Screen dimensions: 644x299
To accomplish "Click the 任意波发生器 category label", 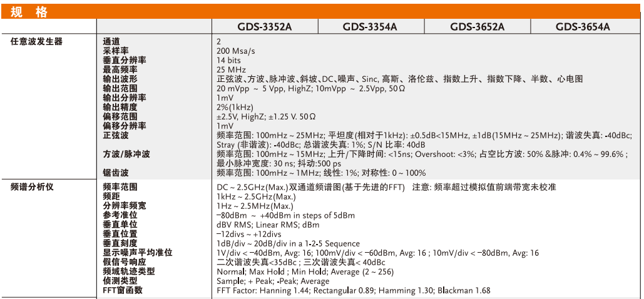I will tap(36, 41).
